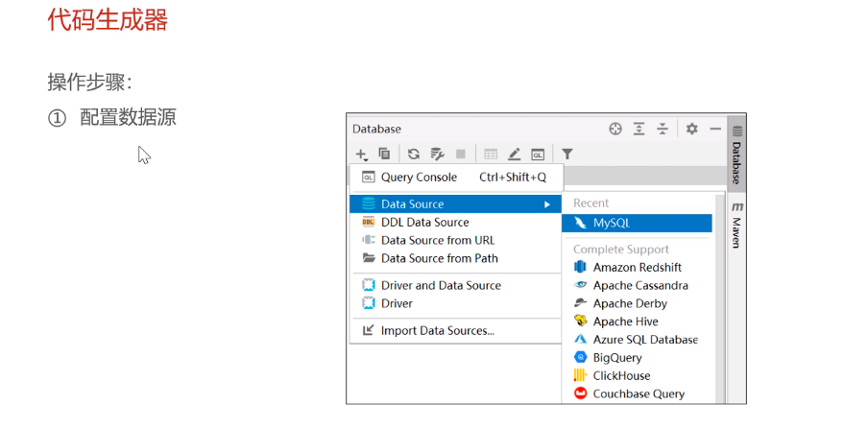868x429 pixels.
Task: Hide the Database panel with minimize dash
Action: 715,129
